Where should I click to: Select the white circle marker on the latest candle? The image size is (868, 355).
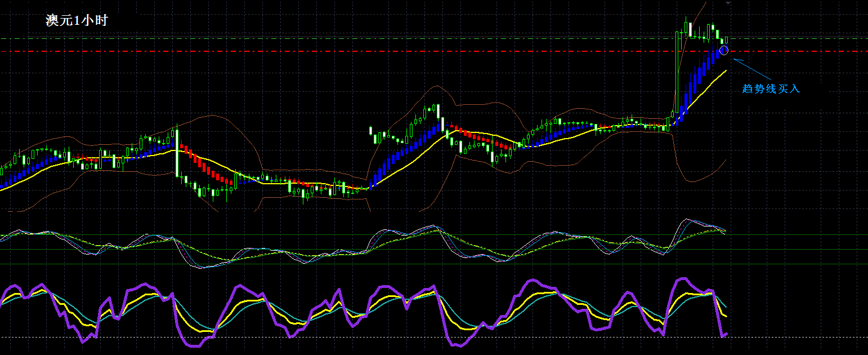724,50
